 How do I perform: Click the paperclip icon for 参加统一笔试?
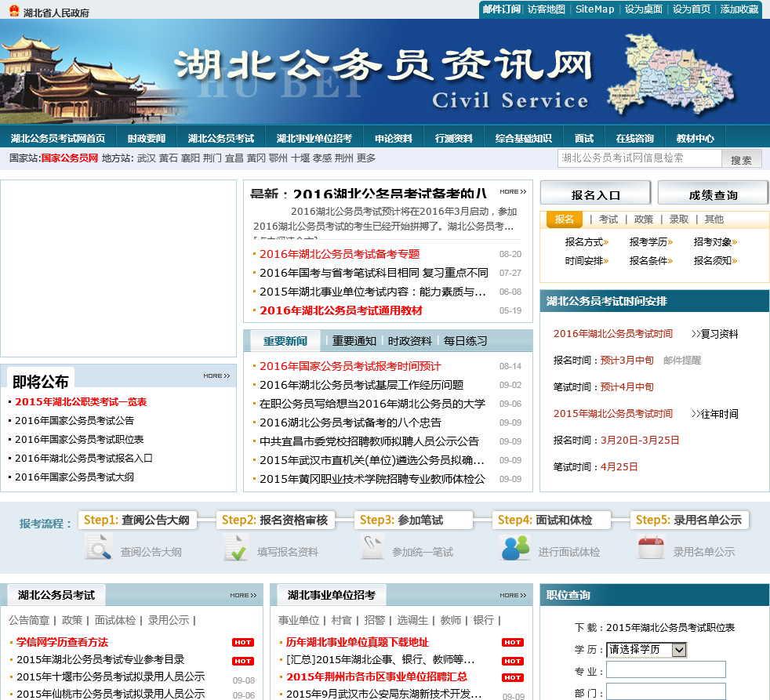click(372, 546)
